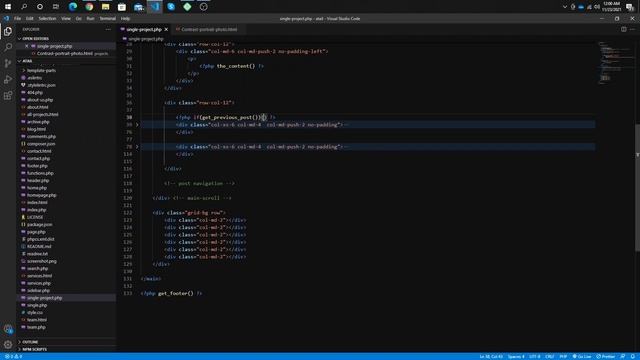Open screenshot.png in file tree
The image size is (640, 360).
pyautogui.click(x=42, y=261)
